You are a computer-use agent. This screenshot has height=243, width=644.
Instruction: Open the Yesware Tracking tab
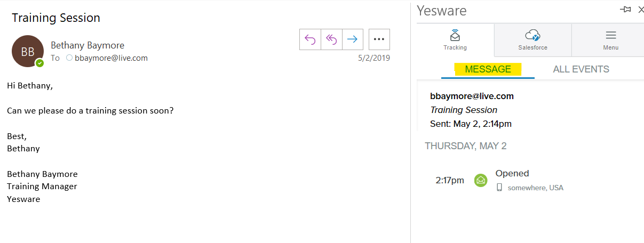pyautogui.click(x=455, y=40)
